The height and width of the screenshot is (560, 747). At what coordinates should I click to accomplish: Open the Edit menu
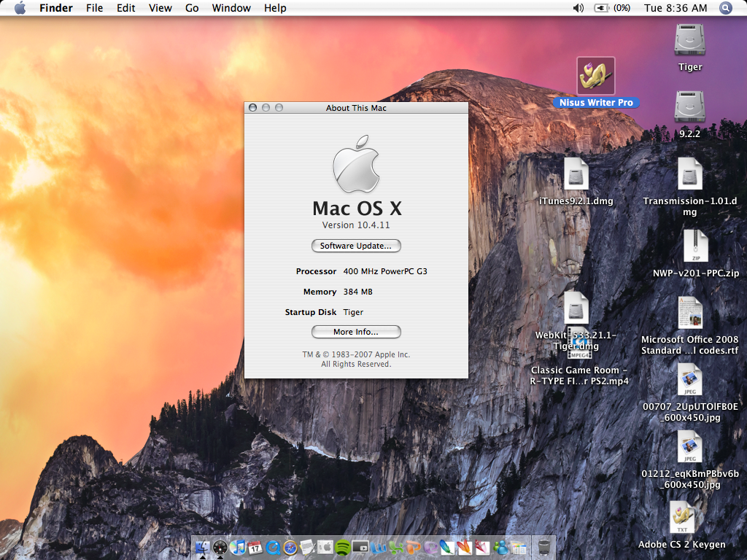click(x=125, y=8)
